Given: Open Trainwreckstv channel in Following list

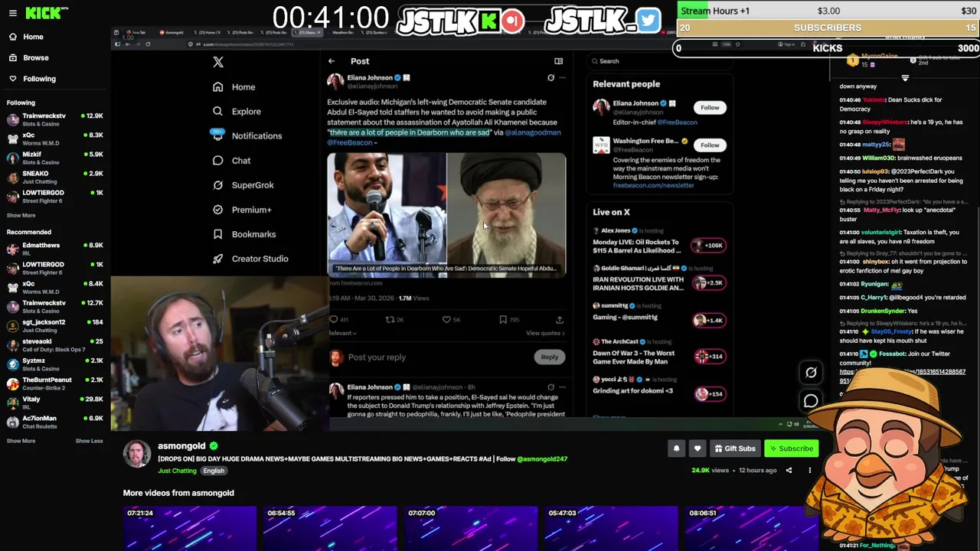Looking at the screenshot, I should (54, 119).
